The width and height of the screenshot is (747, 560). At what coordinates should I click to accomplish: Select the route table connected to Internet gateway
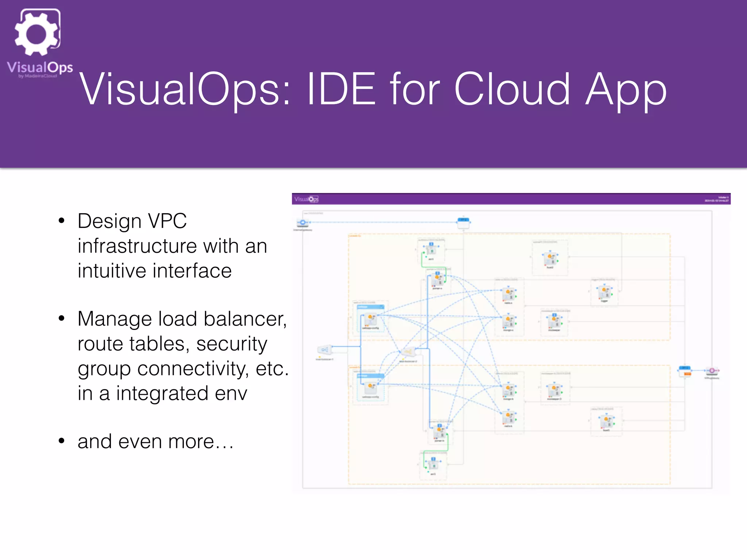pyautogui.click(x=463, y=222)
